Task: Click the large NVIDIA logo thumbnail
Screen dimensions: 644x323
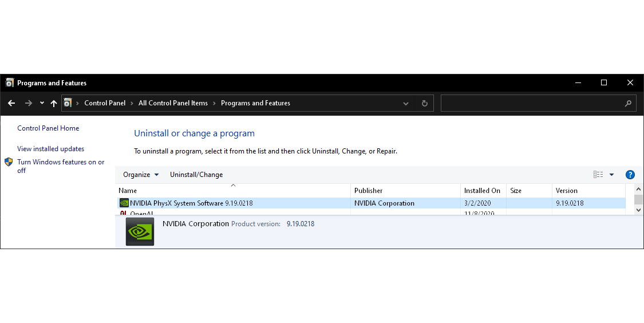Action: coord(140,231)
